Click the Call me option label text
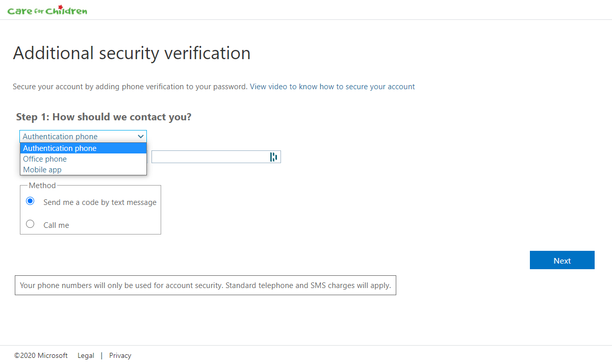The image size is (612, 364). pos(56,225)
